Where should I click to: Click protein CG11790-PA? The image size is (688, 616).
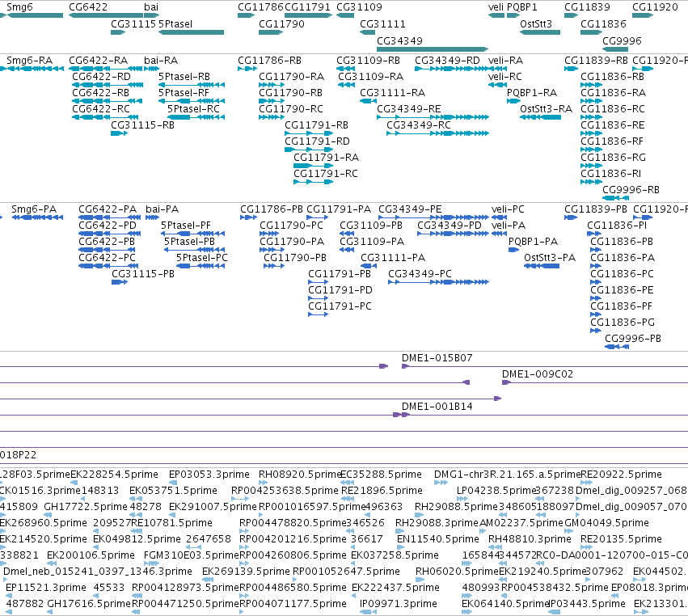tap(292, 242)
